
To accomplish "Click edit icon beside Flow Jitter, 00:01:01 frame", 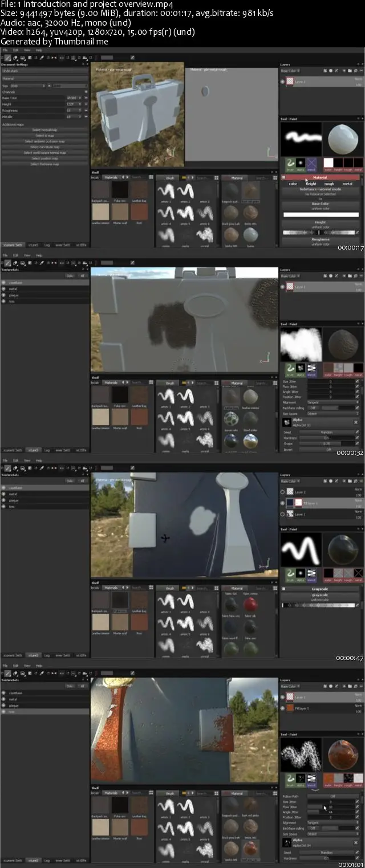I will (x=358, y=807).
